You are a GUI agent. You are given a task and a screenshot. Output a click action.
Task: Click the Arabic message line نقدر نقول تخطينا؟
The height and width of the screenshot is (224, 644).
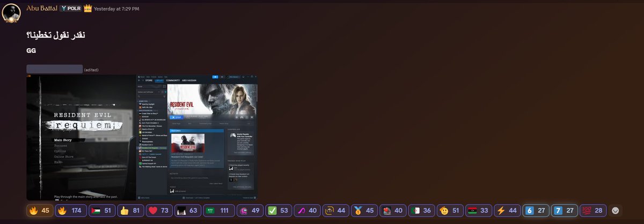coord(56,35)
